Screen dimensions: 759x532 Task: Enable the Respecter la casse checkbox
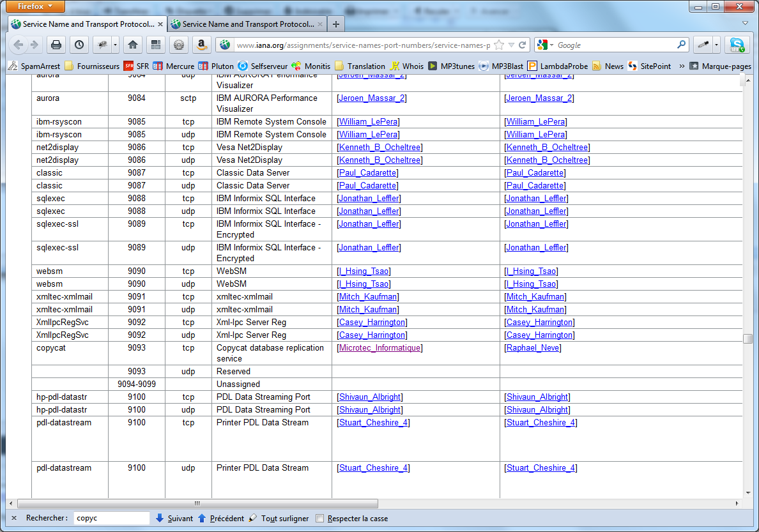click(x=319, y=519)
